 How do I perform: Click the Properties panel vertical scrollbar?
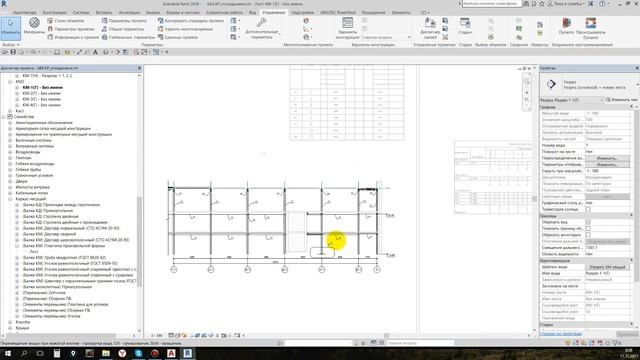point(637,196)
